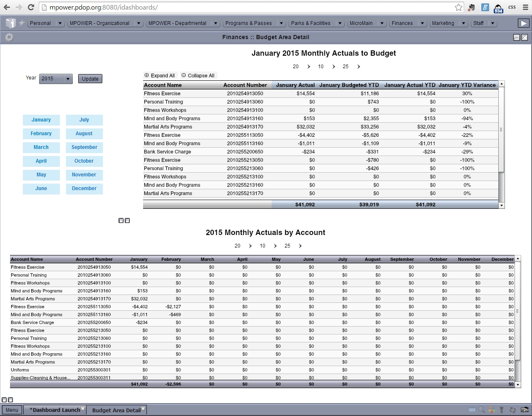
Task: Open the Chrome hamburger menu
Action: point(525,7)
